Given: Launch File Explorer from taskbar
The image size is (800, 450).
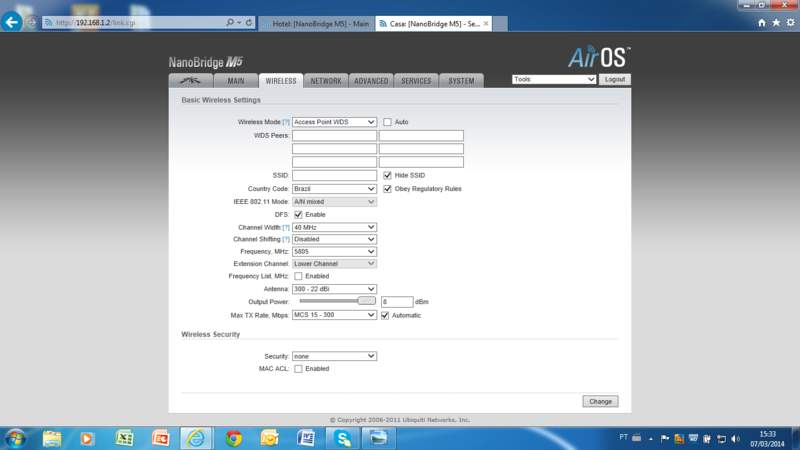Looking at the screenshot, I should coord(52,438).
